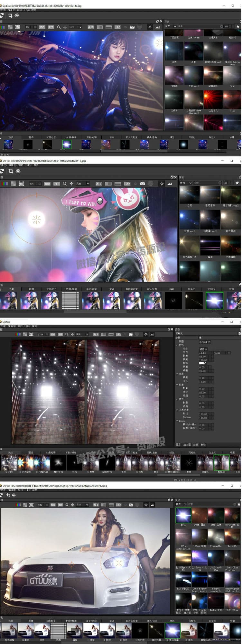This screenshot has width=242, height=644.
Task: Toggle vertical split view in the white car window
Action: [x=103, y=505]
